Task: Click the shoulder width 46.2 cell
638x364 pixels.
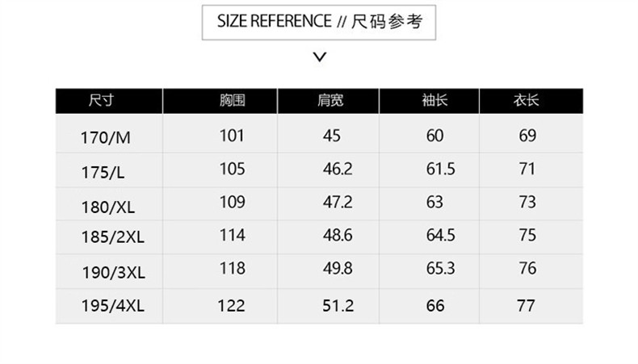Action: click(x=338, y=169)
